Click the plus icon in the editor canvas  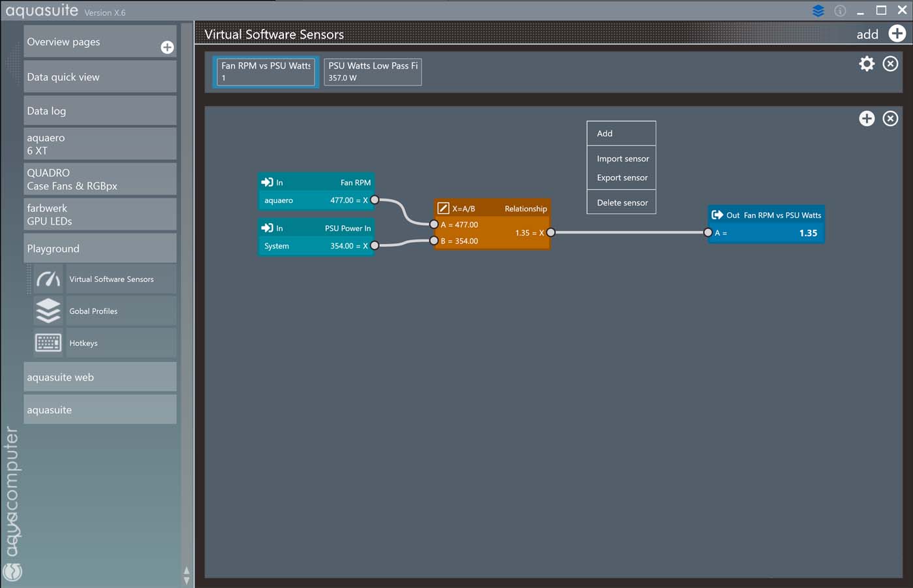tap(867, 118)
